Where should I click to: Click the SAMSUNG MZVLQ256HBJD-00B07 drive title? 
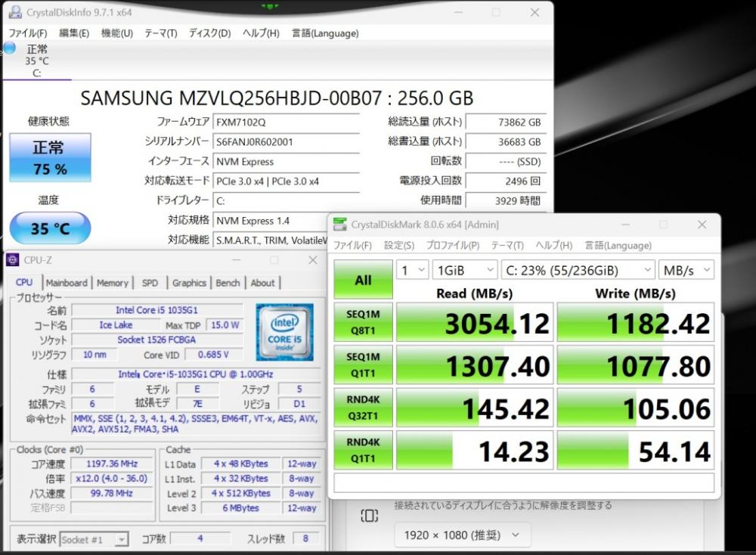click(277, 98)
